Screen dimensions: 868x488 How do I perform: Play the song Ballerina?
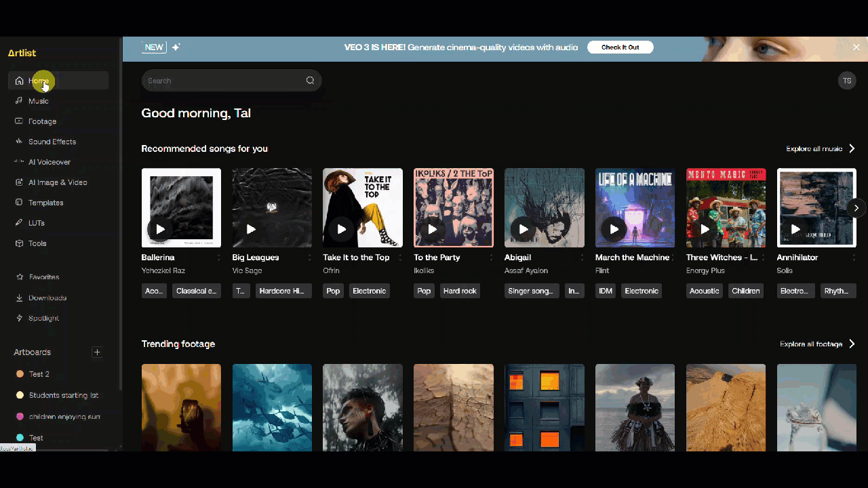pos(161,229)
